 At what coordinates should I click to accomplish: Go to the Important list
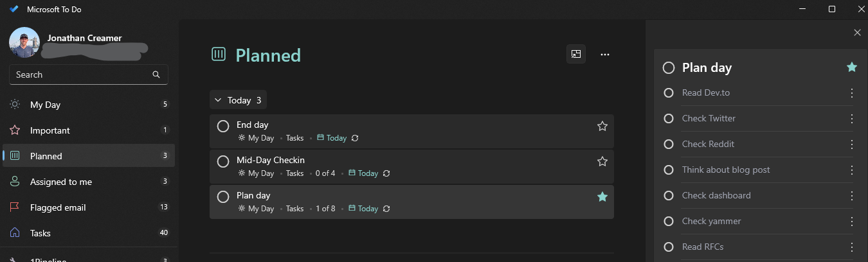[50, 130]
